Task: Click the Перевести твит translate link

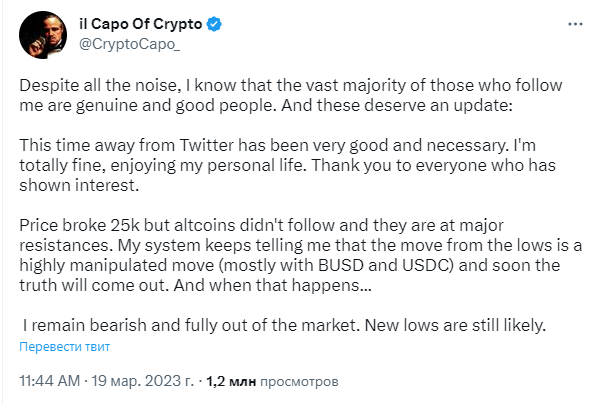Action: [65, 347]
